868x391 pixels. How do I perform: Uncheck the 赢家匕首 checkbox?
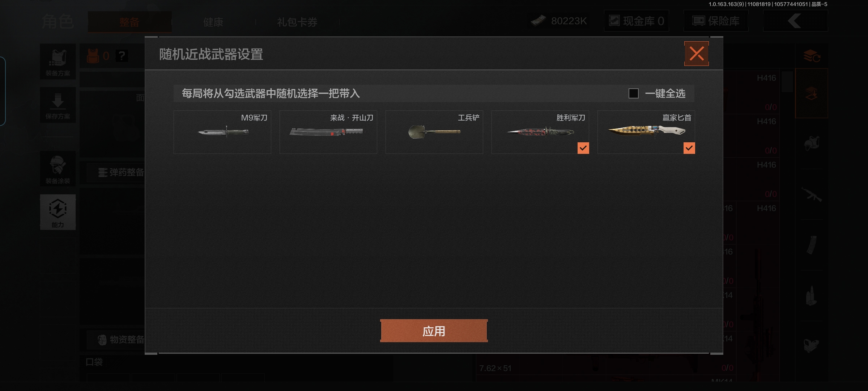click(689, 148)
